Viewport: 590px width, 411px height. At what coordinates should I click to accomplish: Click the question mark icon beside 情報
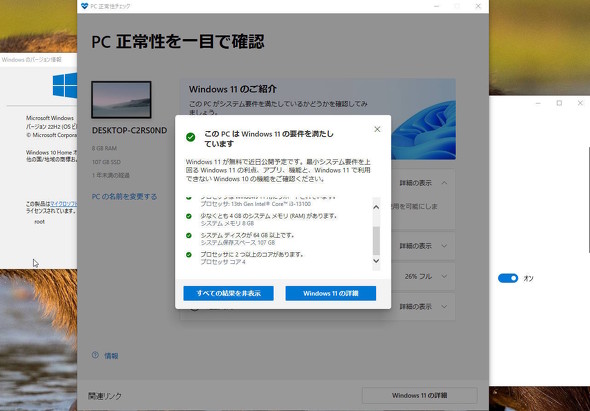95,355
